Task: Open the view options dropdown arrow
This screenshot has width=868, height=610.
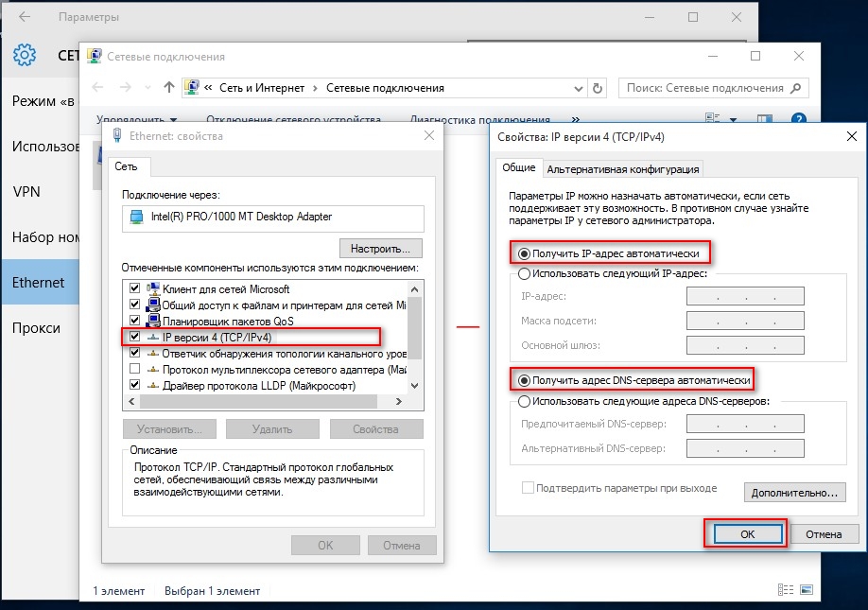Action: coord(734,119)
